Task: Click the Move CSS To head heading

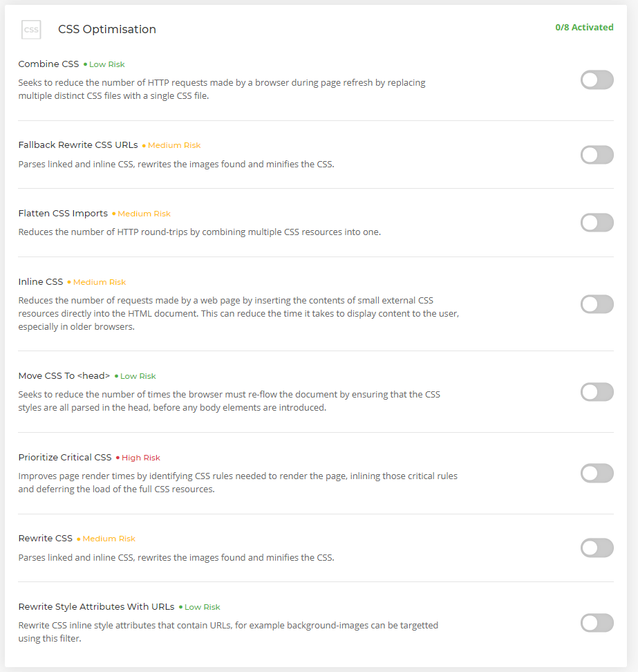Action: tap(64, 376)
